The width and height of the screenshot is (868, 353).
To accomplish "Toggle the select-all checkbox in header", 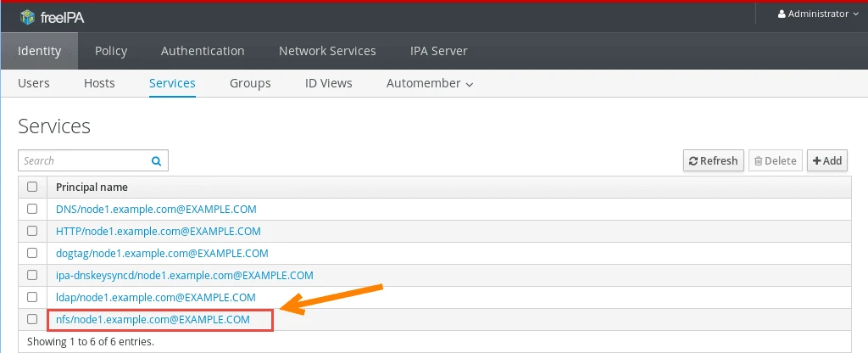I will (32, 187).
